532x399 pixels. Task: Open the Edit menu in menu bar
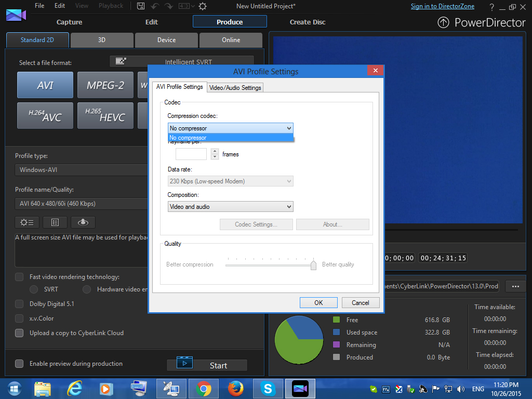(60, 6)
